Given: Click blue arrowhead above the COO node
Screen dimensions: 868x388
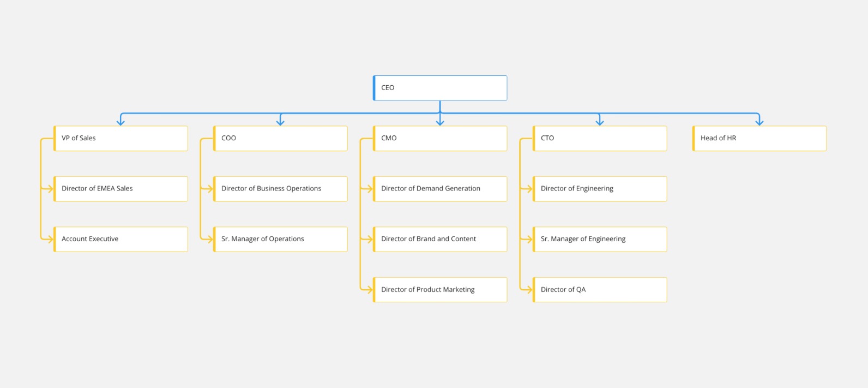Looking at the screenshot, I should pos(280,122).
